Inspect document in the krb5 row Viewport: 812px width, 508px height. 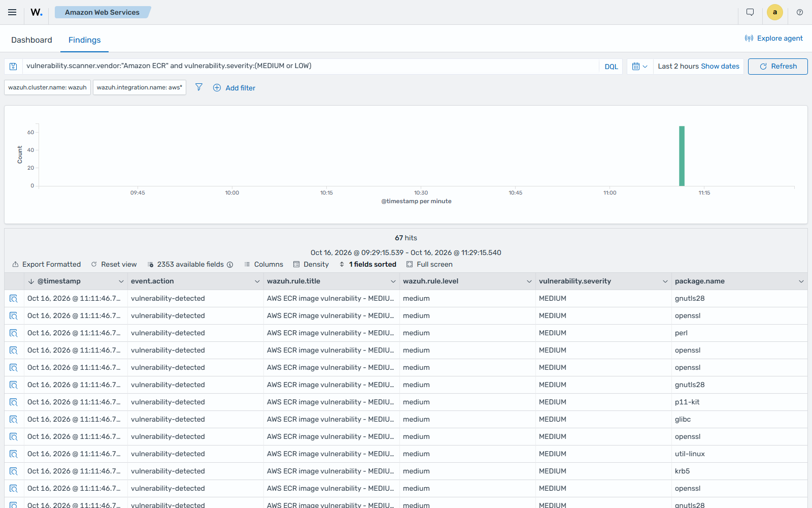(x=14, y=471)
